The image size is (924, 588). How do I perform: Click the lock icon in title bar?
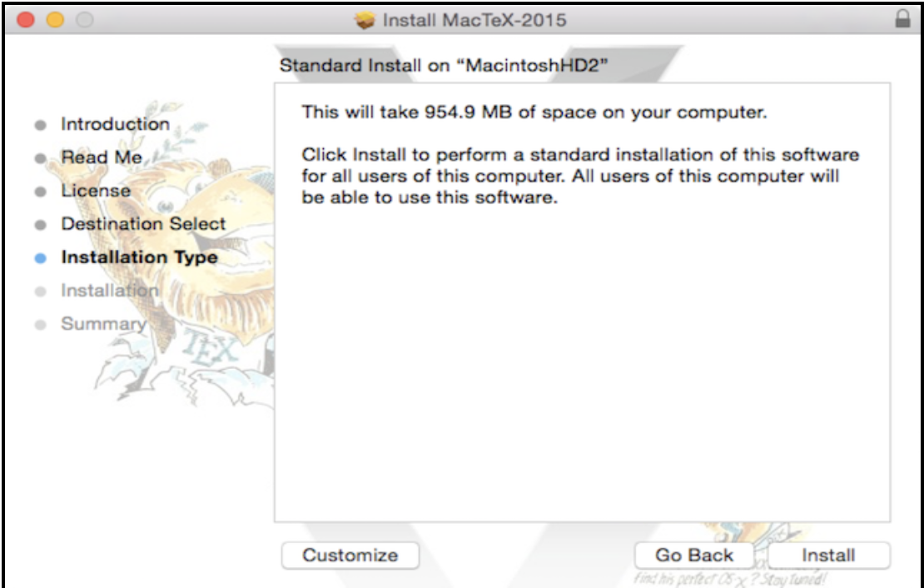point(902,19)
